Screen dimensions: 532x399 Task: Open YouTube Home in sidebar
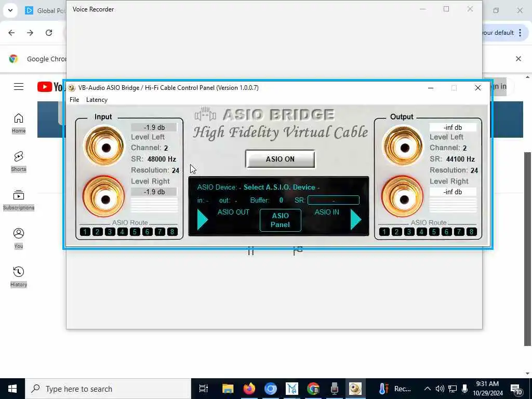pyautogui.click(x=19, y=123)
